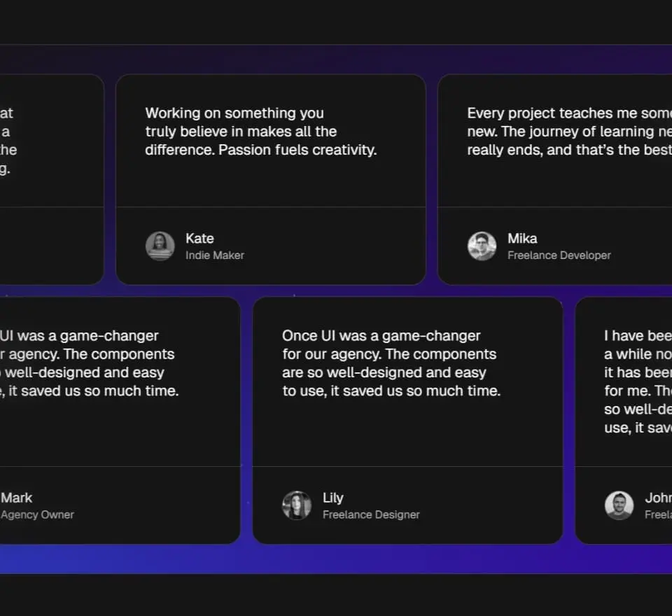Select the name Lily
Viewport: 672px width, 616px height.
point(333,498)
